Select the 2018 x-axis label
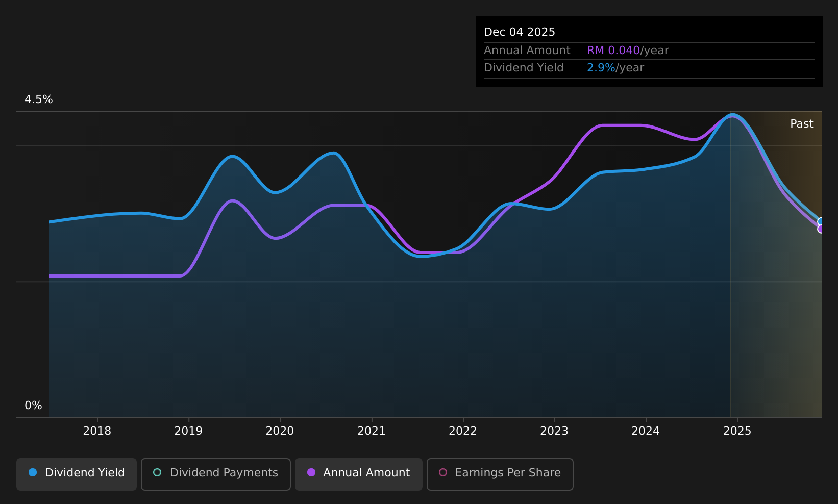This screenshot has height=504, width=838. pos(97,431)
